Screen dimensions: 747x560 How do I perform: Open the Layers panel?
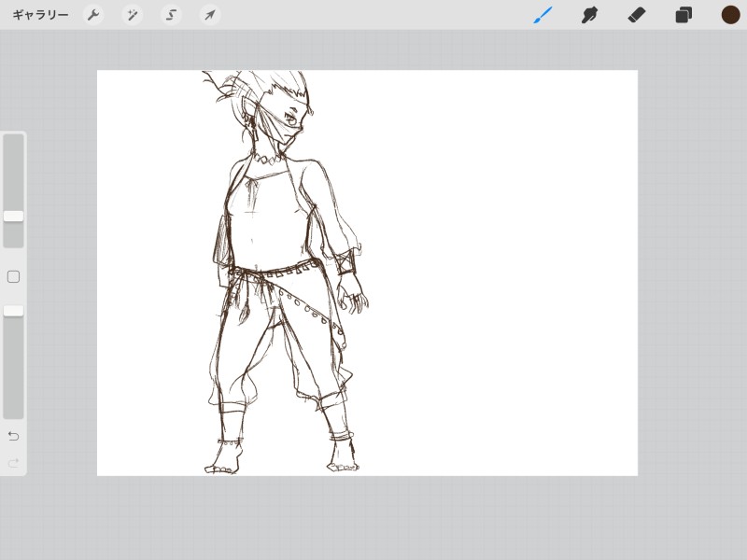pyautogui.click(x=684, y=15)
